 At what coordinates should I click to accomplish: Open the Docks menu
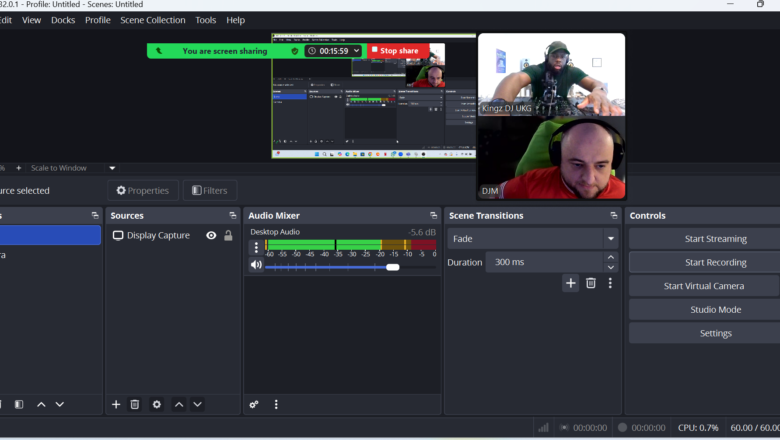63,20
